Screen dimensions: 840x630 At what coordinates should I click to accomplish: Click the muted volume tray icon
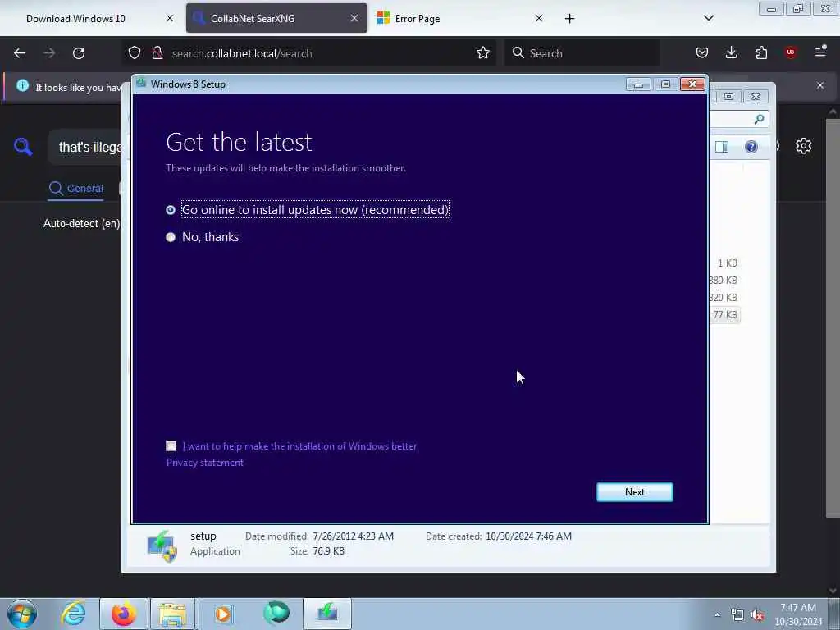[x=757, y=615]
